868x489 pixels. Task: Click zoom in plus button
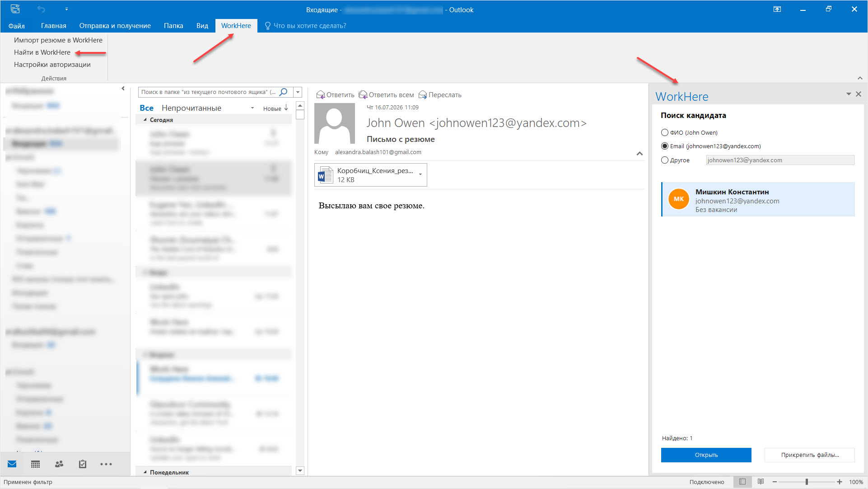tap(840, 482)
